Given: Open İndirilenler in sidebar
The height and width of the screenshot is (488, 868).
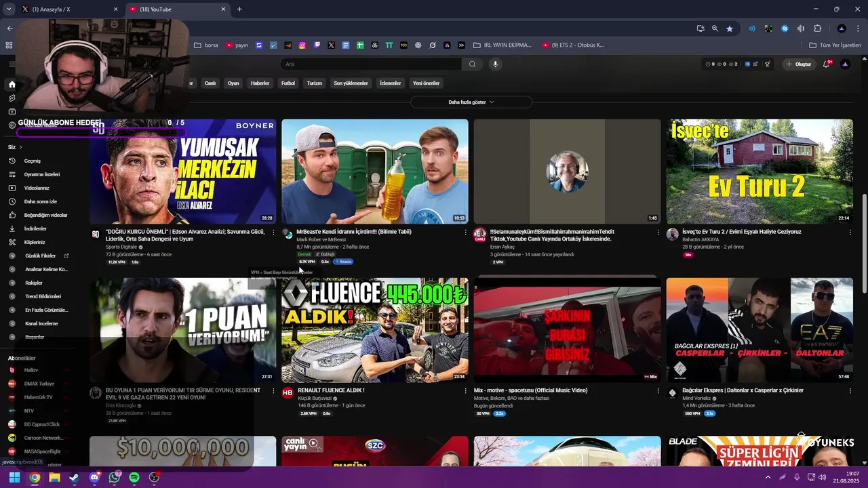Looking at the screenshot, I should (x=35, y=228).
